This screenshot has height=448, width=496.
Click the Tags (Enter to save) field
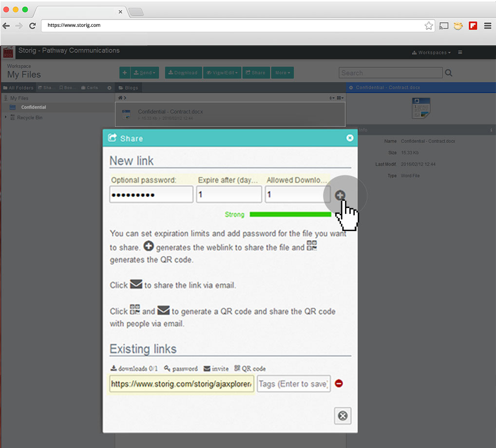294,384
